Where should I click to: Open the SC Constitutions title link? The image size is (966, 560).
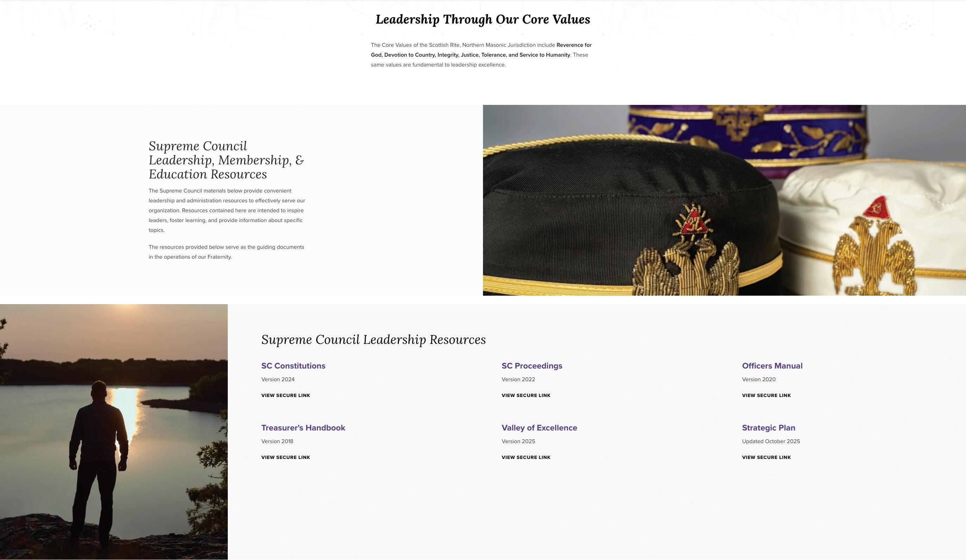293,366
